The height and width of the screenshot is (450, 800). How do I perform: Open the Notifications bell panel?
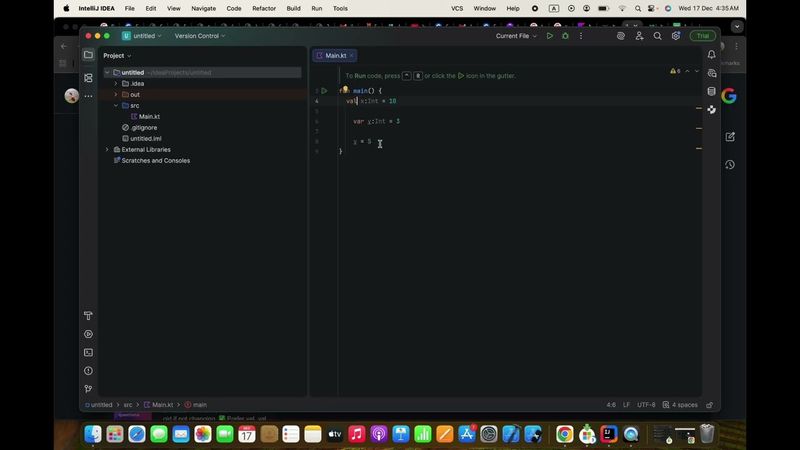pyautogui.click(x=711, y=55)
